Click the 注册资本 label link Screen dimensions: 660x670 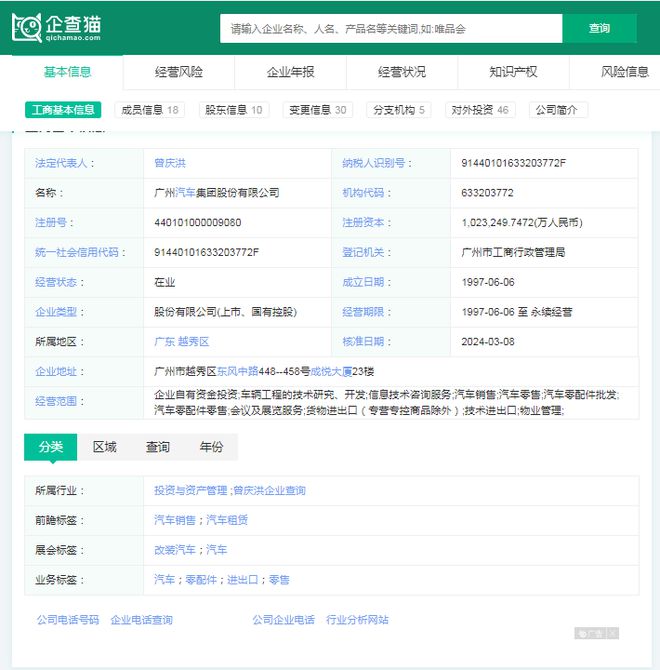[x=363, y=223]
